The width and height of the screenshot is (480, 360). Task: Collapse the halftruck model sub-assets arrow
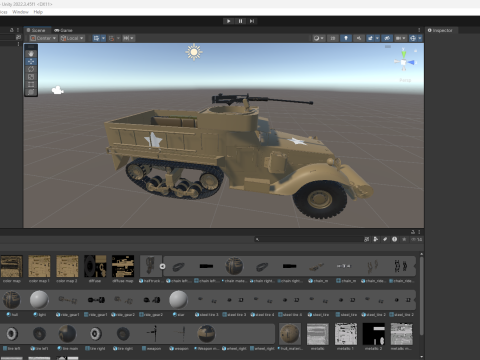162,266
